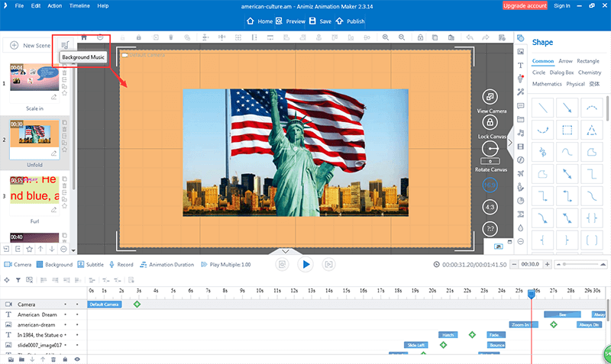Decrease scene duration with minus button
Screen dimensions: 611x364
(514, 264)
